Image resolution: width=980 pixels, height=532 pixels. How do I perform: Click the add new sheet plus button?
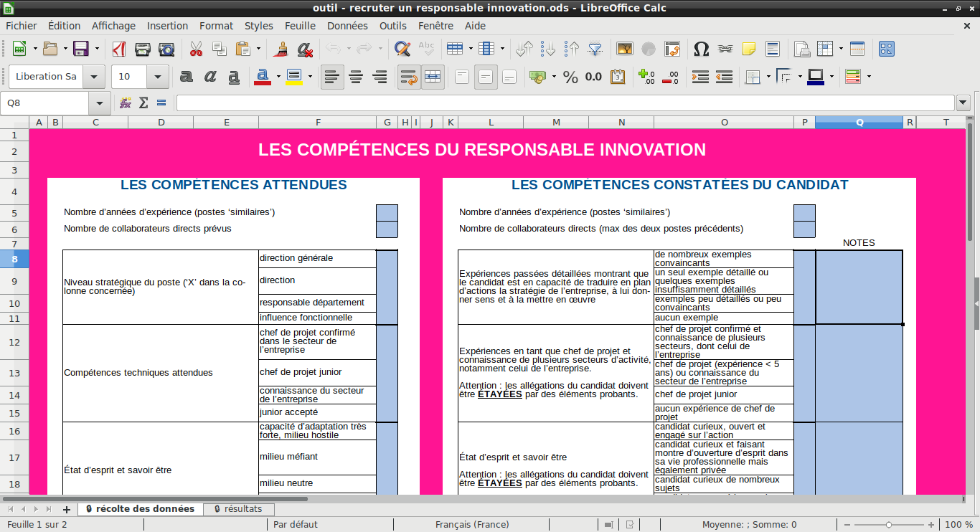66,509
